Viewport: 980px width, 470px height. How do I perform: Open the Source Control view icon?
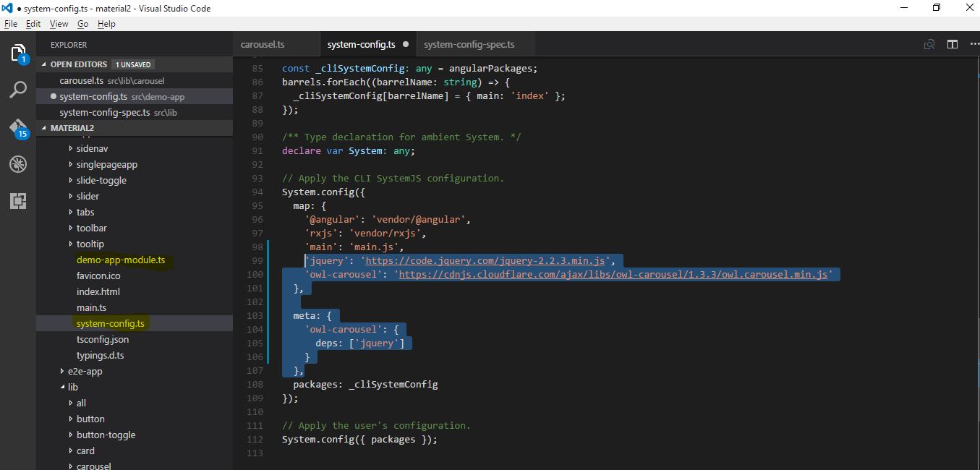pyautogui.click(x=18, y=127)
